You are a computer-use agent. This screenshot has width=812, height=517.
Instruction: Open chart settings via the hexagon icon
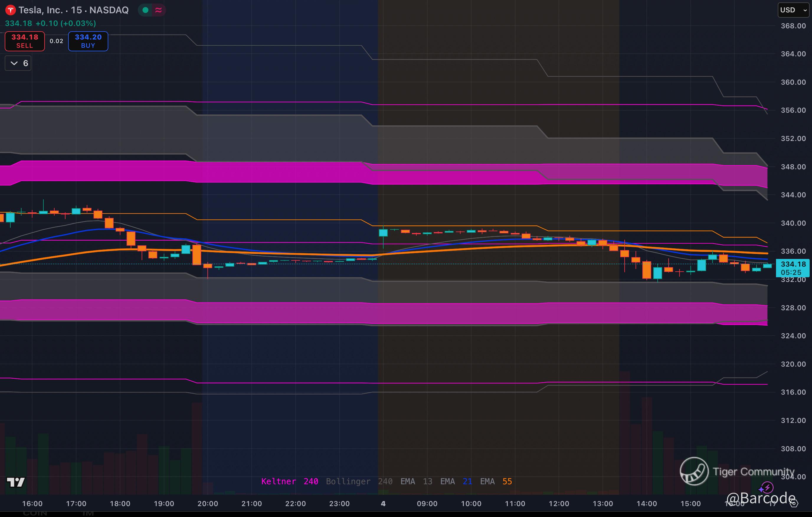[794, 503]
